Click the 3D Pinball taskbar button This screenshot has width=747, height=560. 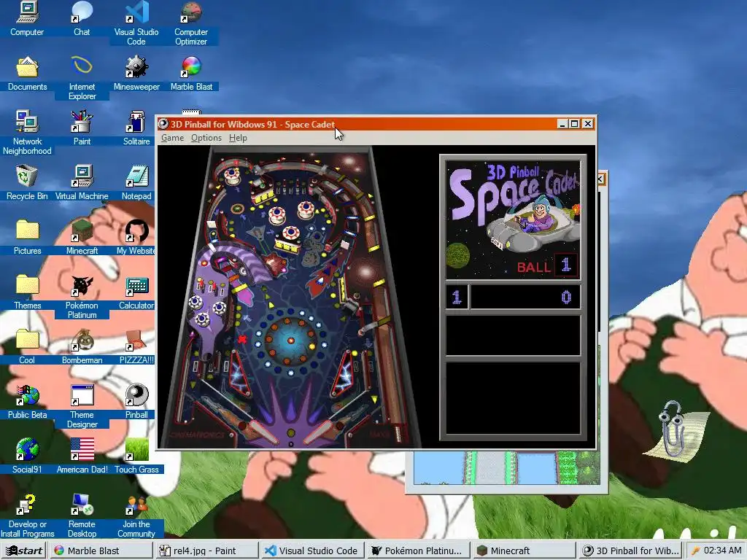tap(630, 551)
